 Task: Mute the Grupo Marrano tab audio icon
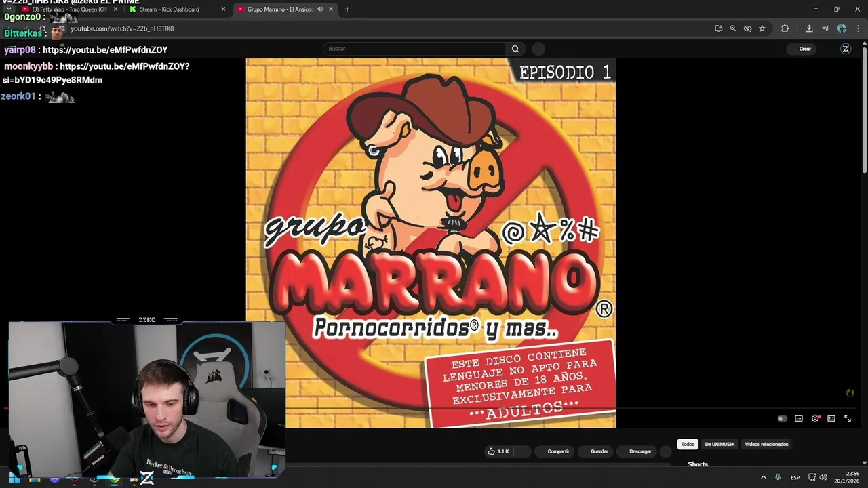pyautogui.click(x=319, y=9)
